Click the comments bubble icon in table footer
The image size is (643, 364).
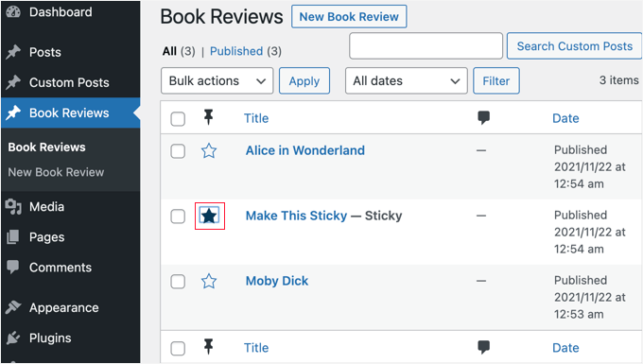click(484, 347)
